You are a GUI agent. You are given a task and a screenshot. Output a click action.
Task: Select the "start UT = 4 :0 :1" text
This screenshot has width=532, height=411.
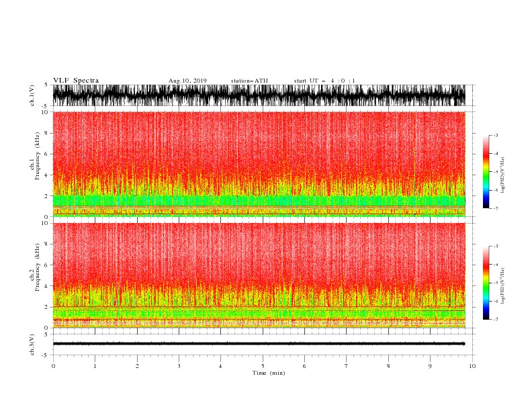click(324, 81)
